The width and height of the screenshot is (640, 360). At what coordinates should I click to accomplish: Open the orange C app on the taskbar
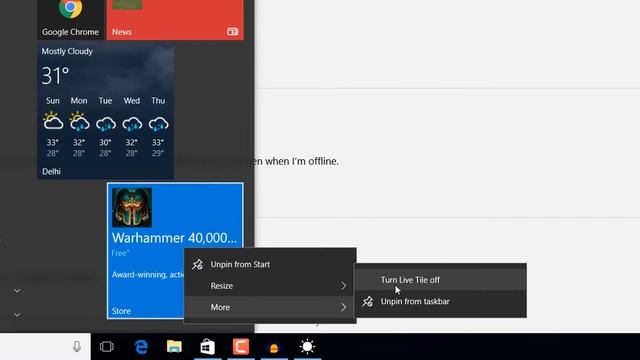(x=241, y=347)
